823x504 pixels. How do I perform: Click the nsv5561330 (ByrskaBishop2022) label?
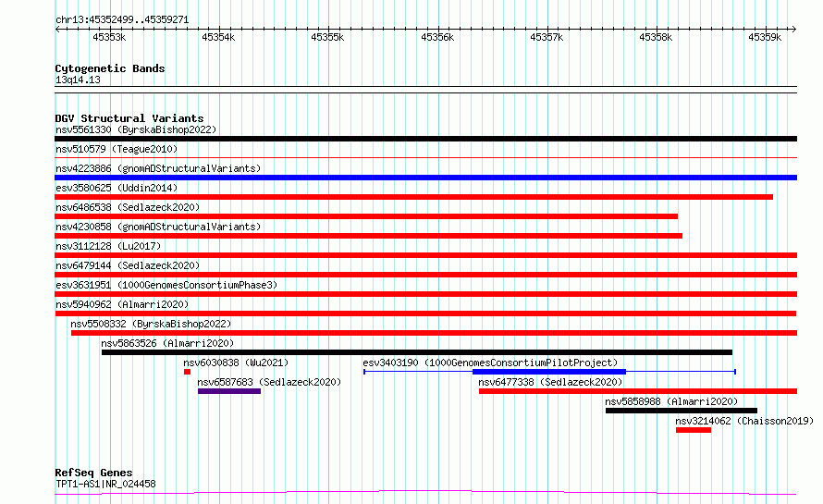point(136,129)
